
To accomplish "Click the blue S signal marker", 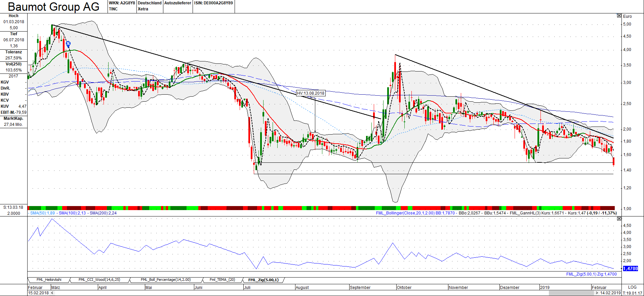I will point(68,44).
